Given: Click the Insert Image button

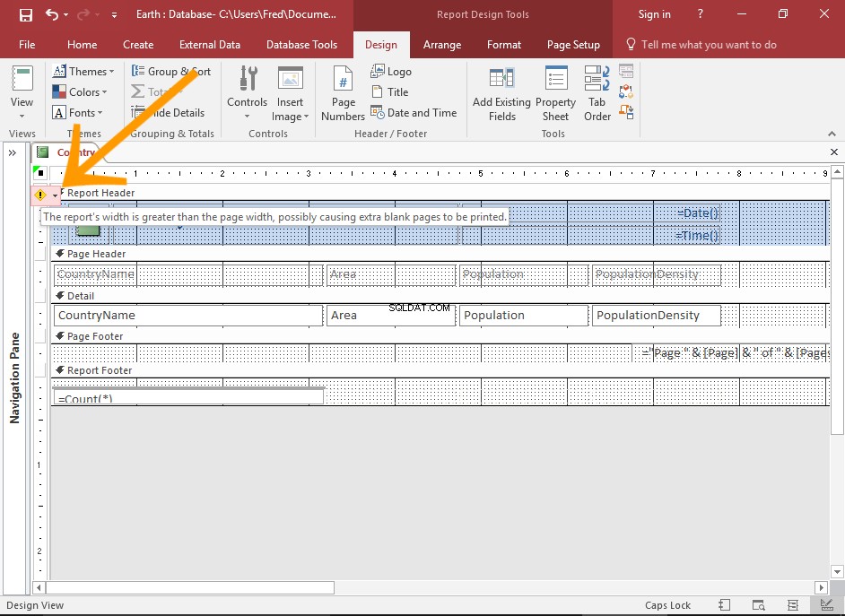Looking at the screenshot, I should pyautogui.click(x=290, y=92).
